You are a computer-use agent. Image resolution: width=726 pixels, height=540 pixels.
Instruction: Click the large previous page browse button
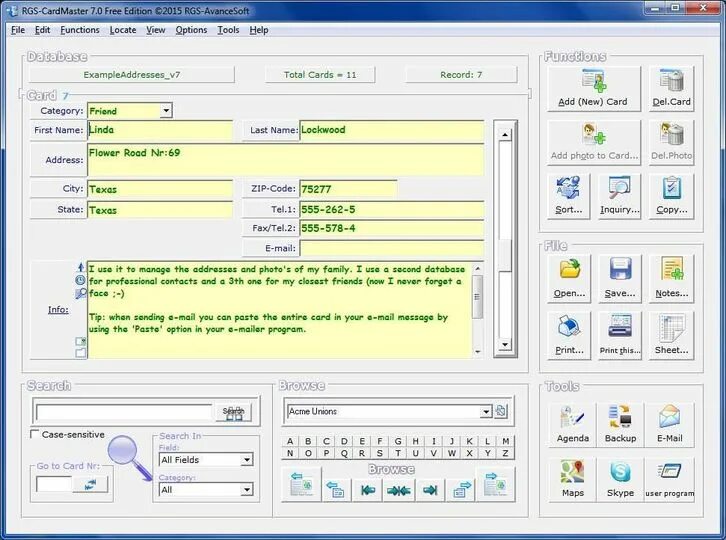coord(301,484)
